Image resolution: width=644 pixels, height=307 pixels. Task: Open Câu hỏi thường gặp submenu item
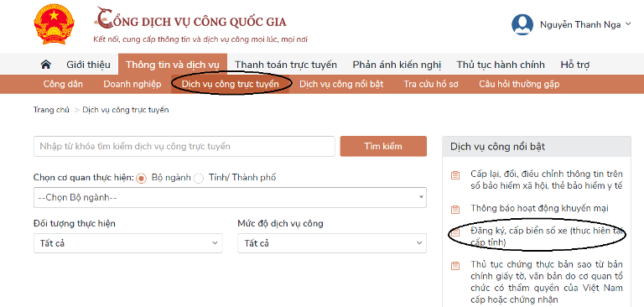[x=519, y=84]
